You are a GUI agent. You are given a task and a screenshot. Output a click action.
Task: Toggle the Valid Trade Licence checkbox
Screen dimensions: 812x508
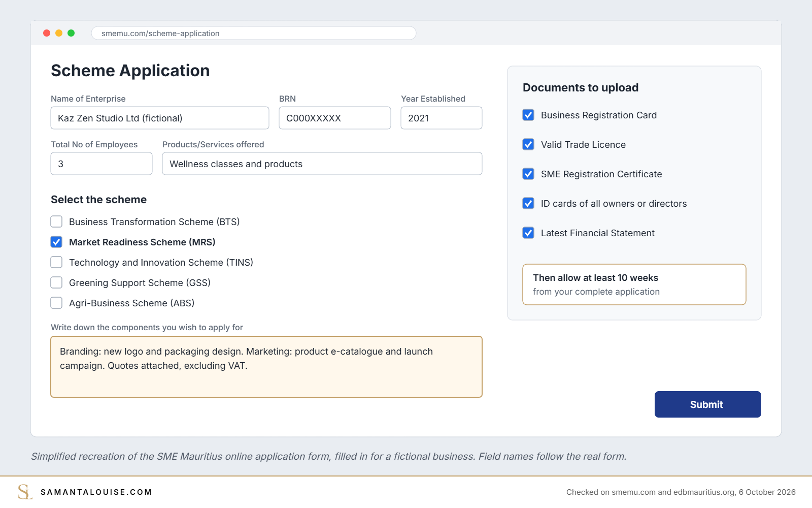pos(528,144)
